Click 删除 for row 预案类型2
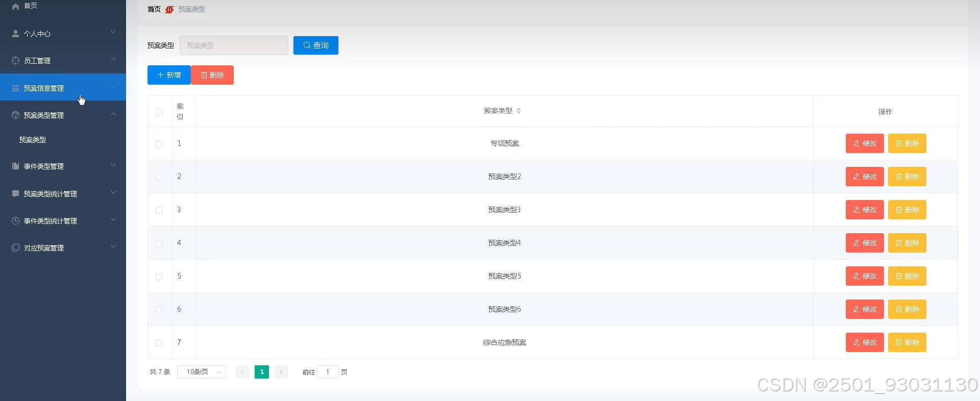The height and width of the screenshot is (401, 980). click(x=907, y=177)
